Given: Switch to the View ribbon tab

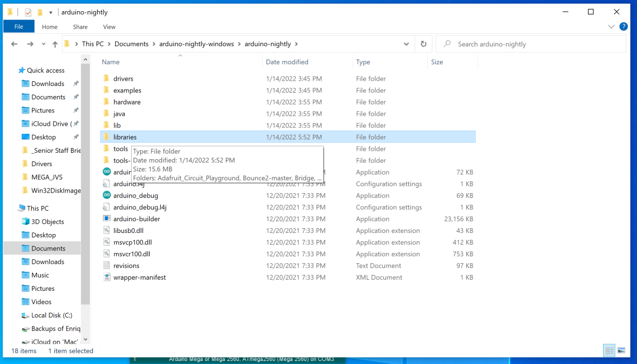Looking at the screenshot, I should [x=109, y=27].
